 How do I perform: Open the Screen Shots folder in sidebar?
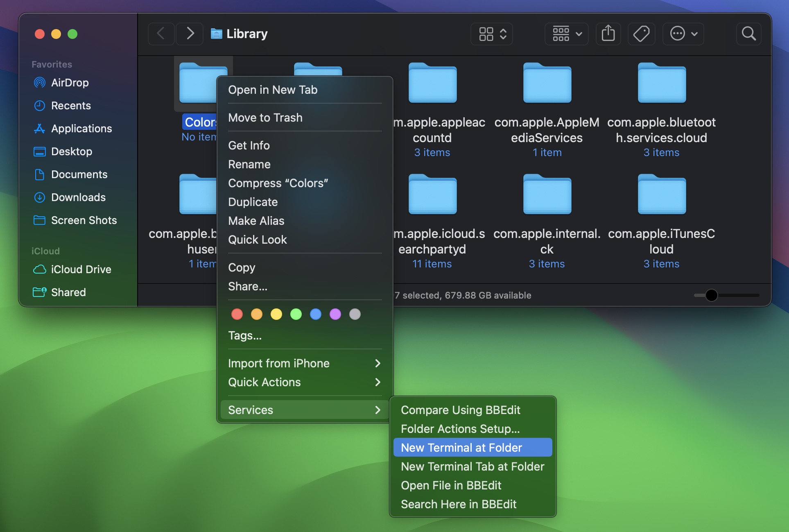tap(84, 220)
